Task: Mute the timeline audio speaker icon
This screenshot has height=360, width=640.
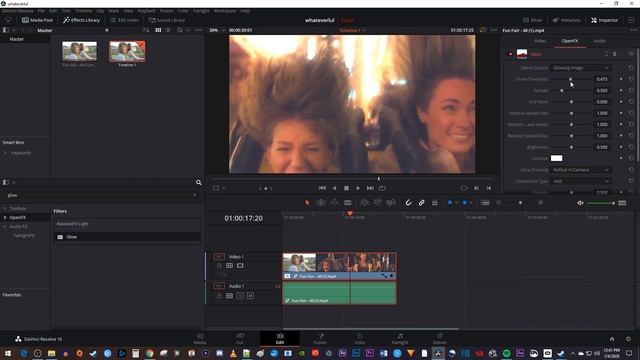Action: click(580, 203)
